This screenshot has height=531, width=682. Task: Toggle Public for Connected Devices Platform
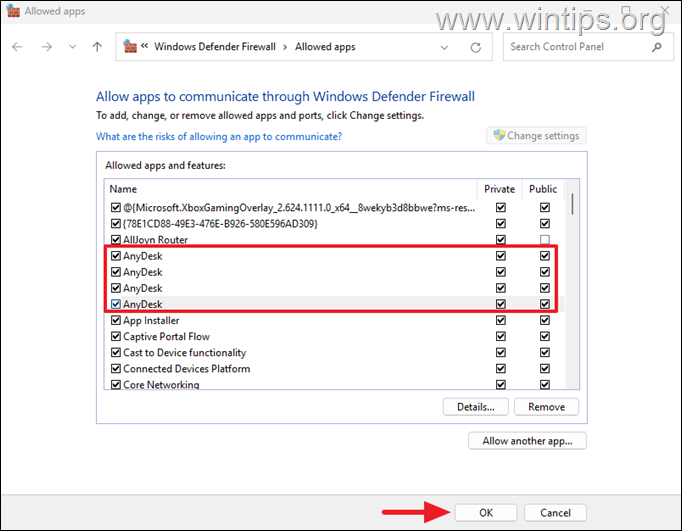pyautogui.click(x=545, y=369)
